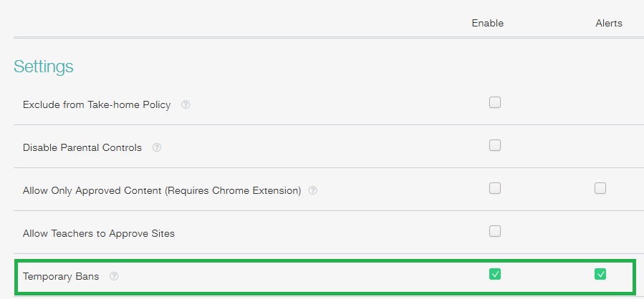644x299 pixels.
Task: Uncheck the Temporary Bans Enable checkbox
Action: click(x=495, y=274)
